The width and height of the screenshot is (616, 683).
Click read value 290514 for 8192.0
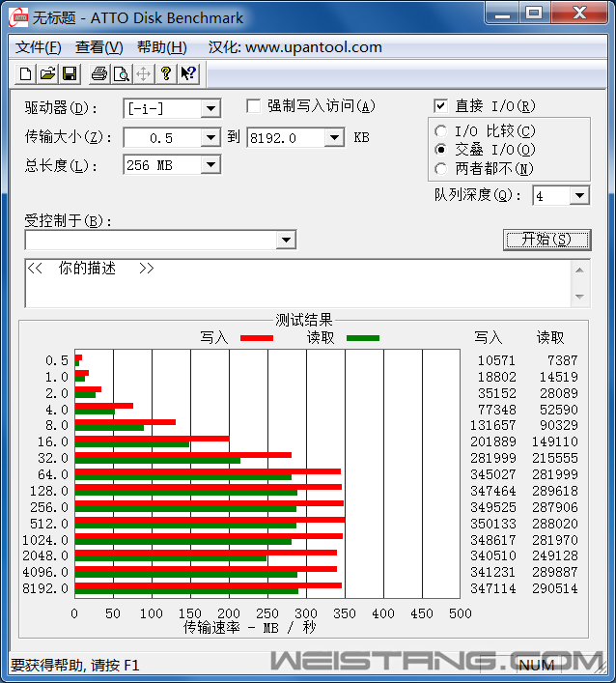pyautogui.click(x=555, y=588)
